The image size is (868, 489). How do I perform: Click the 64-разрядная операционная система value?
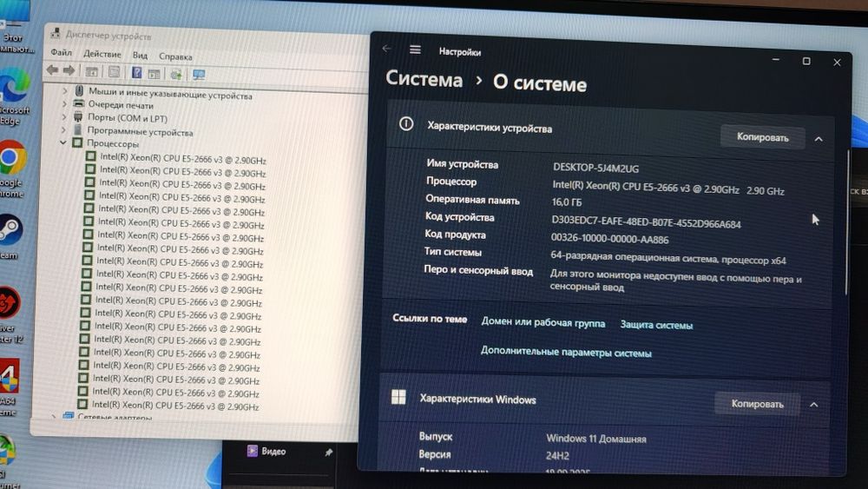[668, 258]
